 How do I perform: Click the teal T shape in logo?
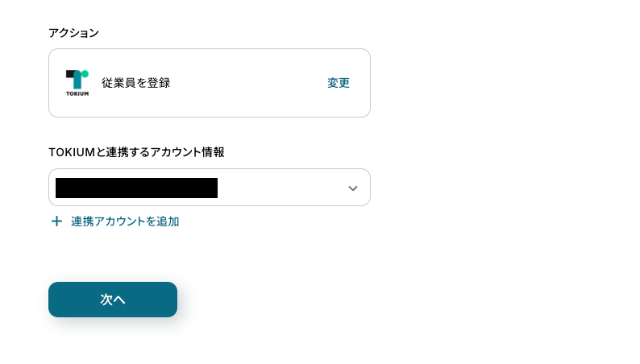pos(78,81)
